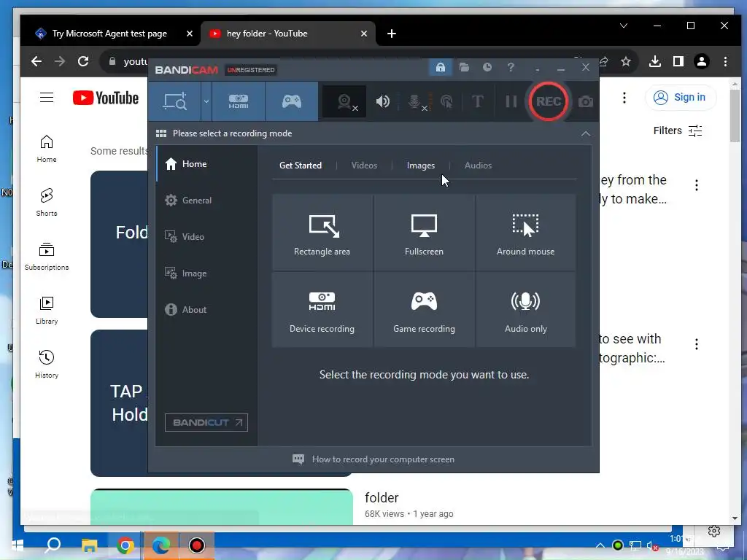The width and height of the screenshot is (747, 560).
Task: Go to YouTube Home in sidebar
Action: pos(47,149)
